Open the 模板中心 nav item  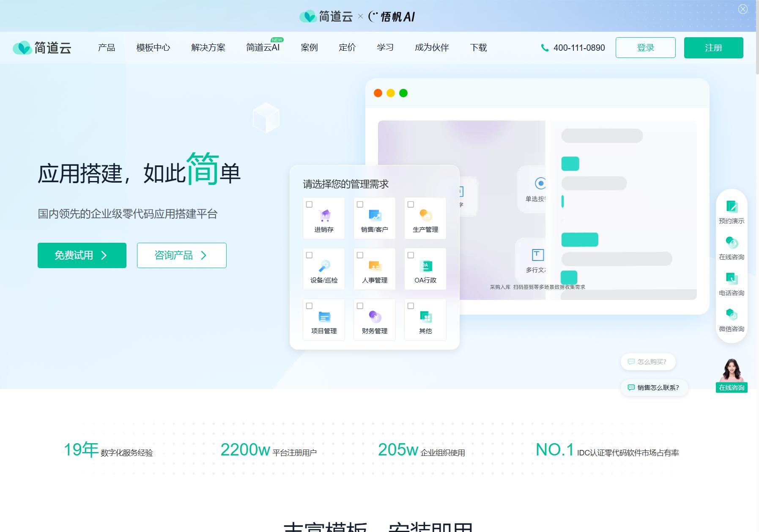[x=153, y=48]
